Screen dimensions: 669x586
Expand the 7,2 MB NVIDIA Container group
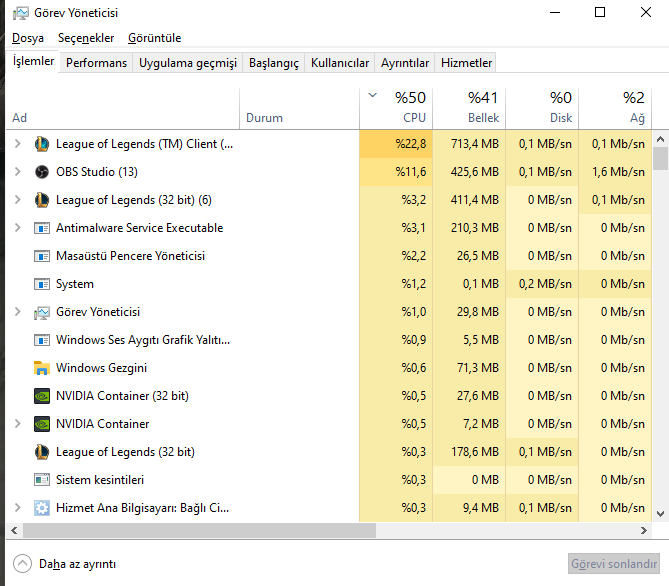point(17,424)
